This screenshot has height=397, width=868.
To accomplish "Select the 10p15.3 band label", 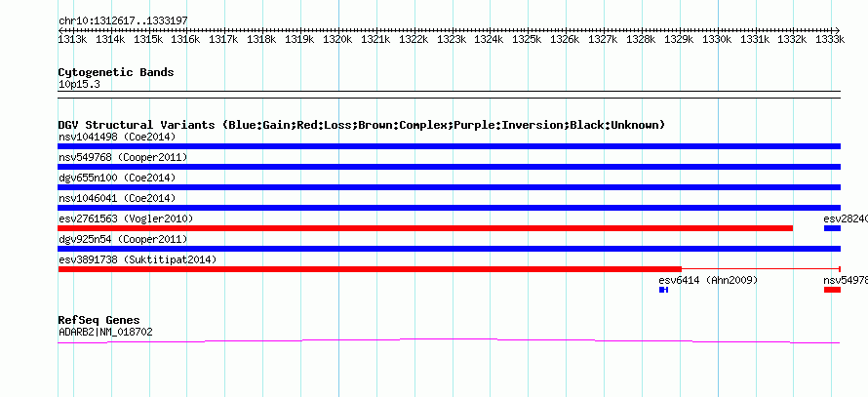I will (79, 85).
